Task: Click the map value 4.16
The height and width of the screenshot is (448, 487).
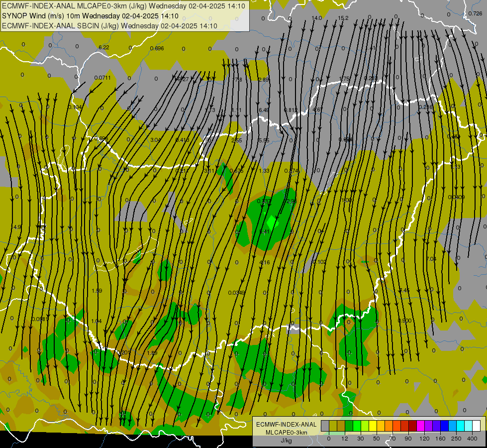Action: pyautogui.click(x=264, y=262)
